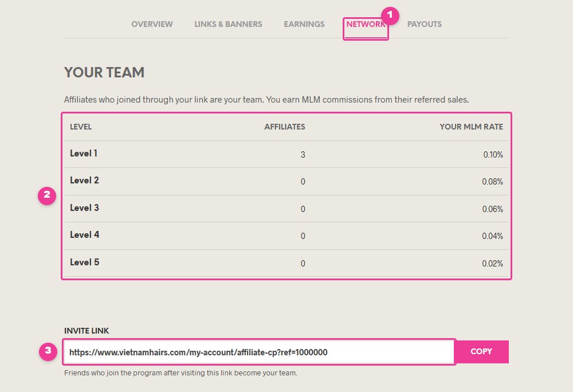Click the 0.06% MLM rate value
573x392 pixels.
(492, 209)
